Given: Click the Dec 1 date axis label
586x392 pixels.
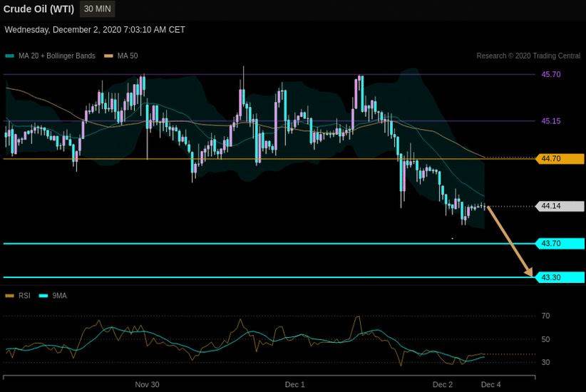Looking at the screenshot, I should click(x=294, y=385).
